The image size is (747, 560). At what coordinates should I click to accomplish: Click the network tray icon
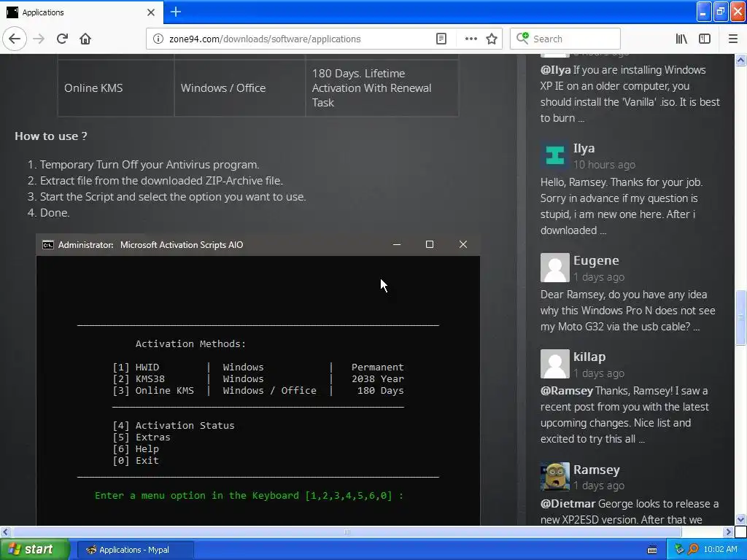point(680,550)
